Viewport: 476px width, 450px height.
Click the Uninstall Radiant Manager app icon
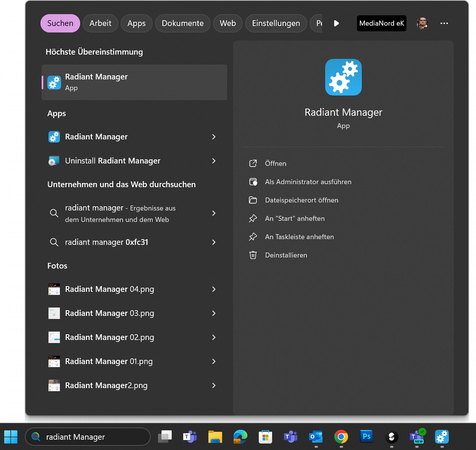coord(54,161)
